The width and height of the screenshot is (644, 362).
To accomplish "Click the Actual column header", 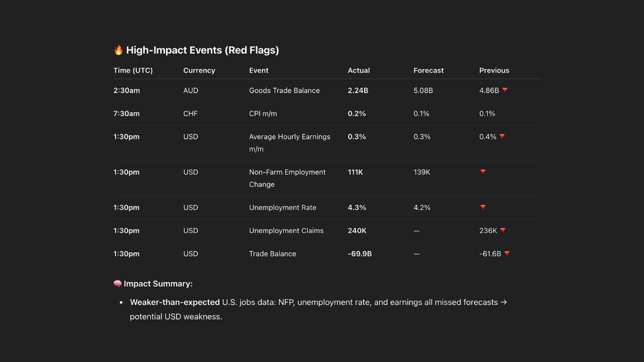I will [x=359, y=70].
